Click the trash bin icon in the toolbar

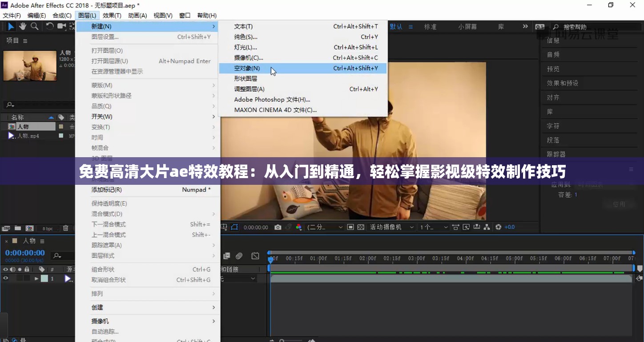point(66,228)
